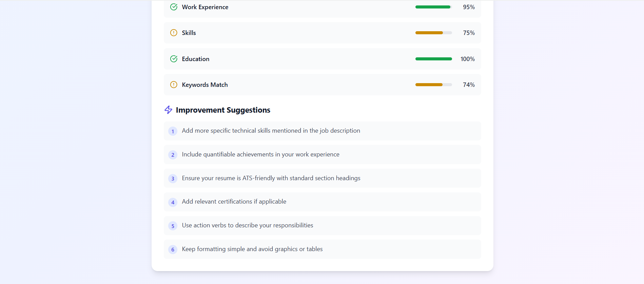Screen dimensions: 644x284
Task: Select the Work Experience row
Action: (x=322, y=7)
